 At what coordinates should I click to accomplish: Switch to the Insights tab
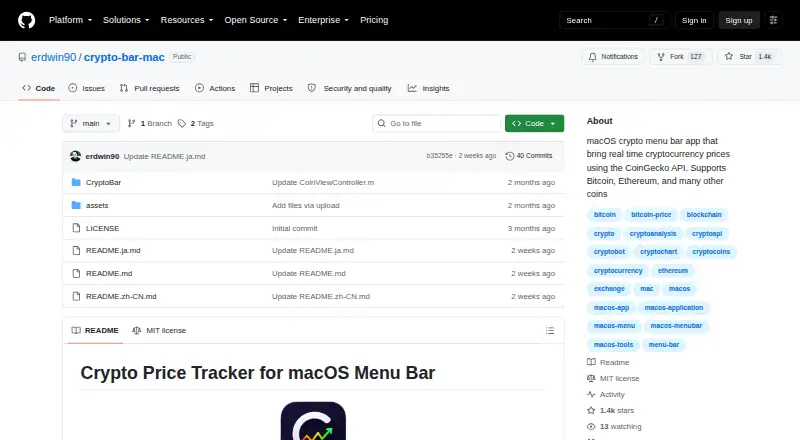[429, 88]
